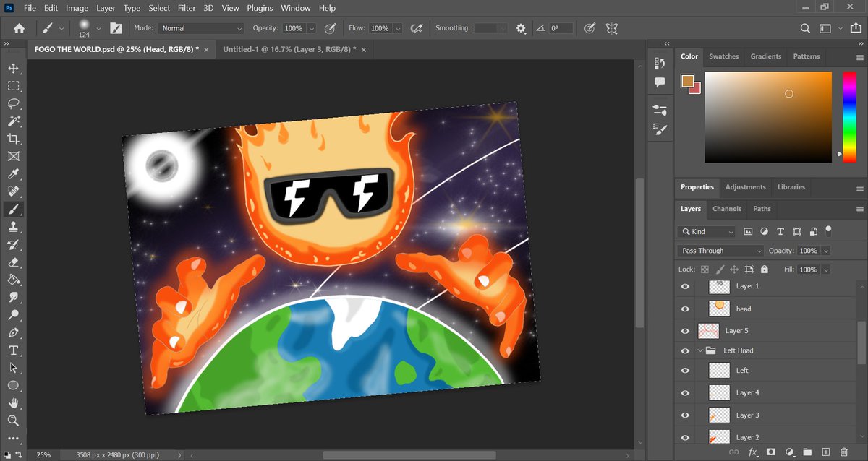868x461 pixels.
Task: Hide the Left layer
Action: [685, 371]
